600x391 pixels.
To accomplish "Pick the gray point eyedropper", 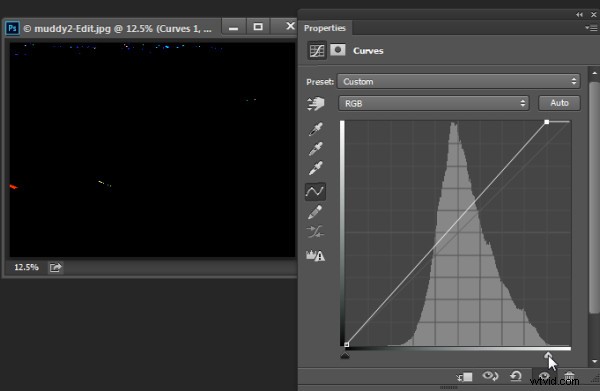I will [x=316, y=149].
